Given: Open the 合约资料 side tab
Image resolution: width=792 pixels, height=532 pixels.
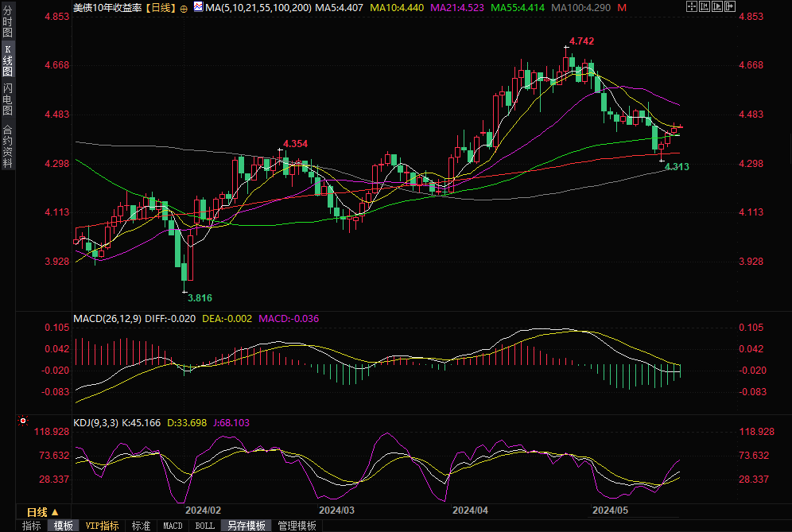Looking at the screenshot, I should coord(7,146).
